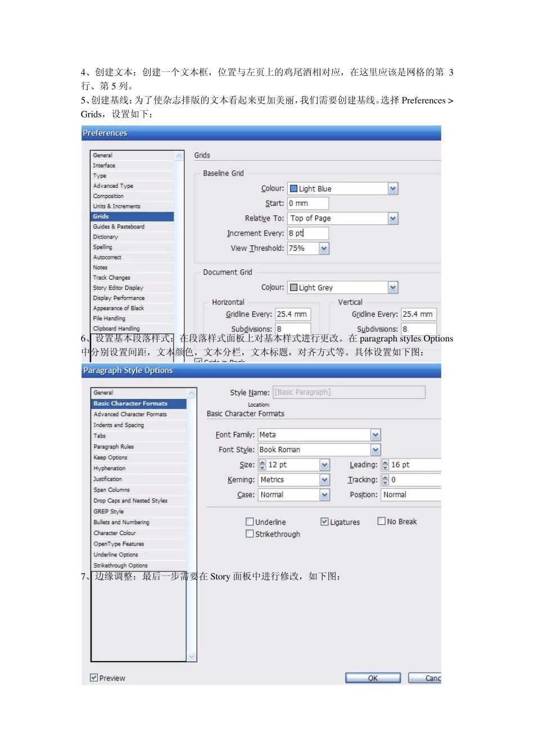
Task: Open Clipboard Handling preferences
Action: click(132, 328)
